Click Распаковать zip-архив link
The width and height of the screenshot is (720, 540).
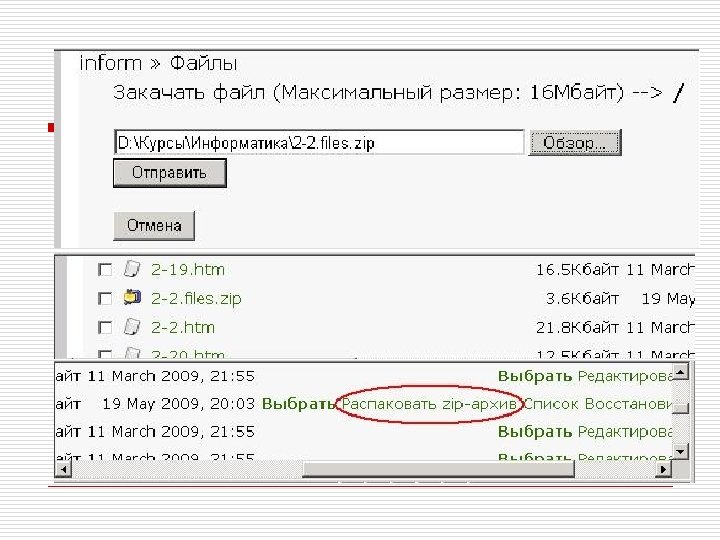pos(429,404)
